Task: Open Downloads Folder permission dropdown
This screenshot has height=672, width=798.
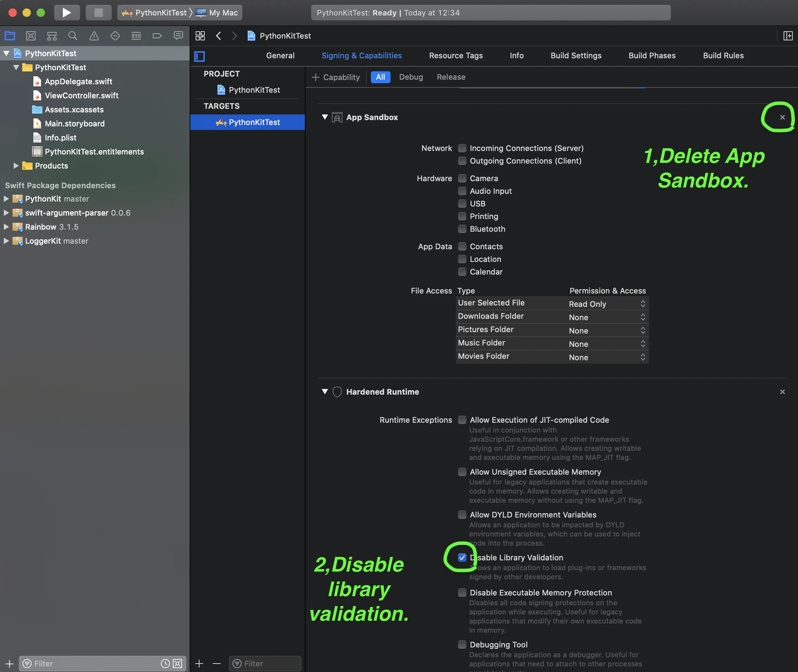Action: tap(607, 317)
